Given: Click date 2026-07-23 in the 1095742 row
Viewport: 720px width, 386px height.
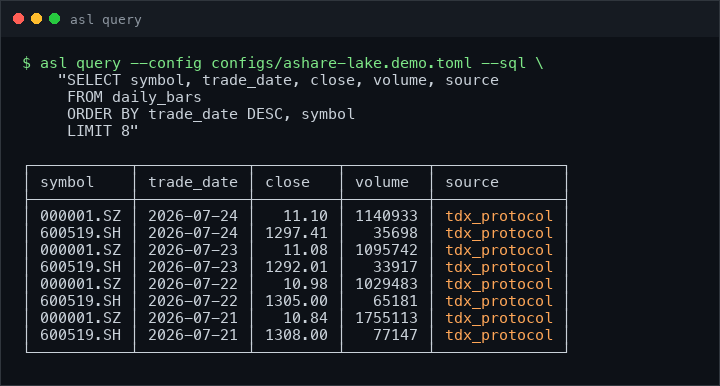Looking at the screenshot, I should (x=193, y=250).
